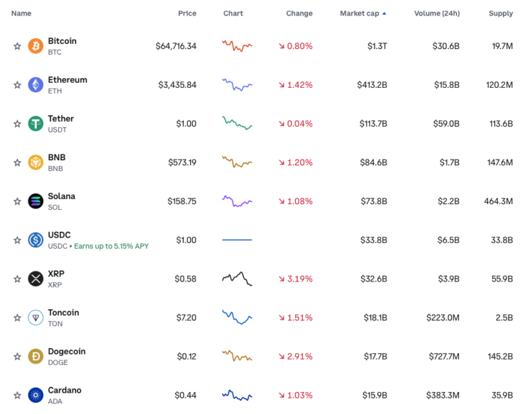Open the XRP price sparkline chart
This screenshot has width=532, height=414.
[x=237, y=279]
